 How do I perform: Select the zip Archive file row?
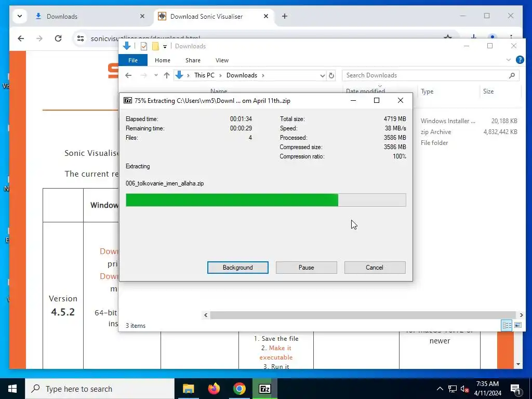[469, 131]
